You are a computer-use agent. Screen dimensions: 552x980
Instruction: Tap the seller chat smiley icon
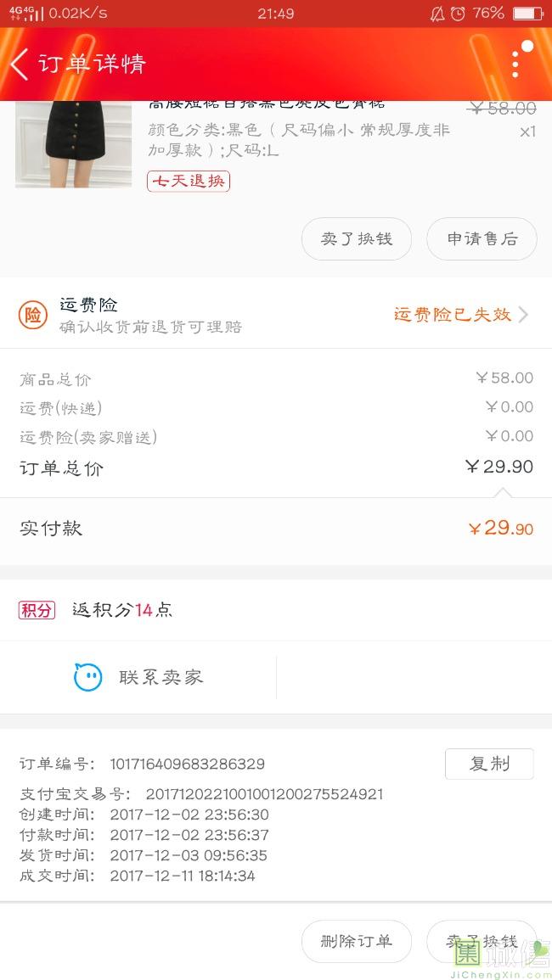pos(88,677)
